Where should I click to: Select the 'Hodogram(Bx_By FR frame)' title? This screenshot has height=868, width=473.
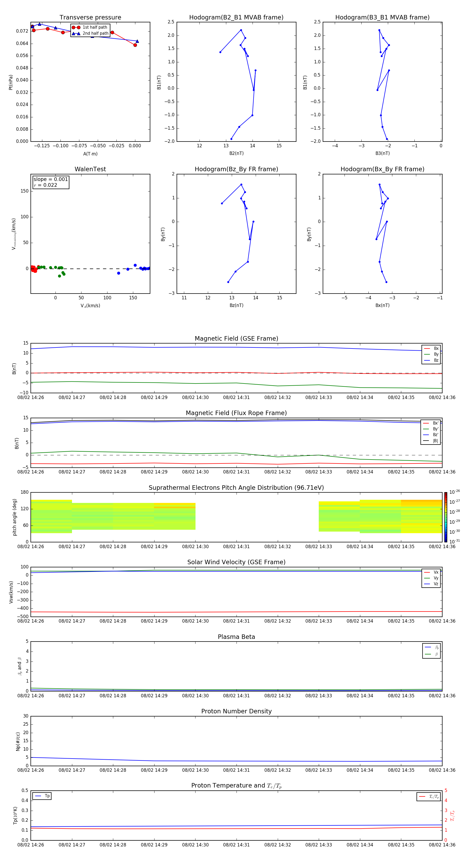point(382,169)
